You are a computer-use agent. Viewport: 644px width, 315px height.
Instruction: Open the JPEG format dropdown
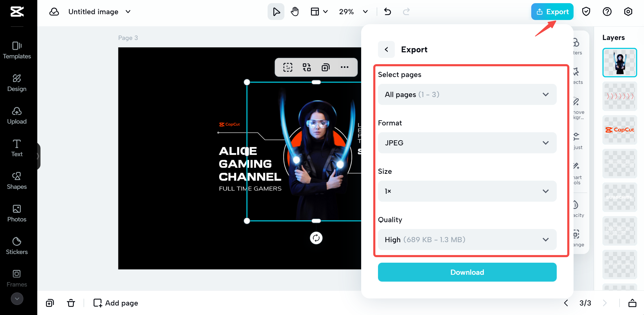(467, 143)
